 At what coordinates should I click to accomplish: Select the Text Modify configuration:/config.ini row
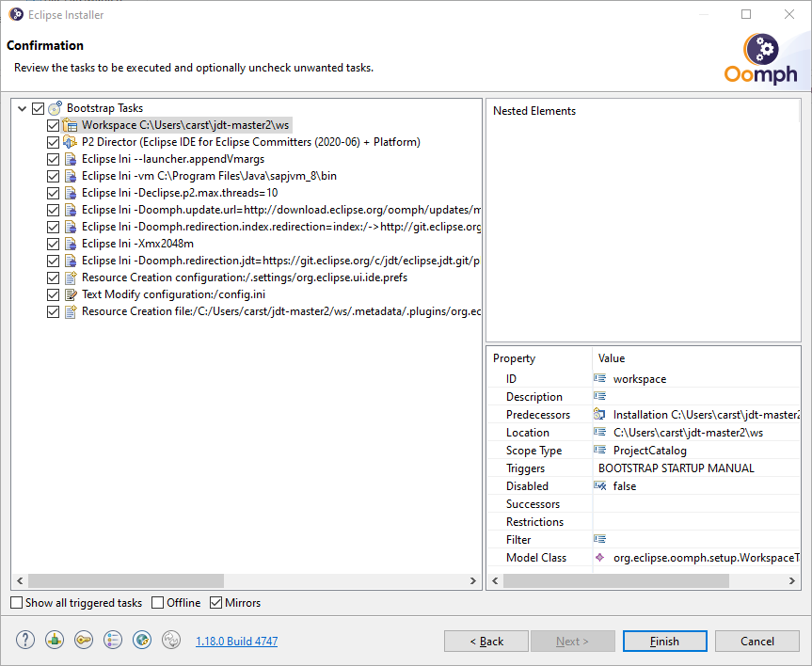pyautogui.click(x=173, y=294)
